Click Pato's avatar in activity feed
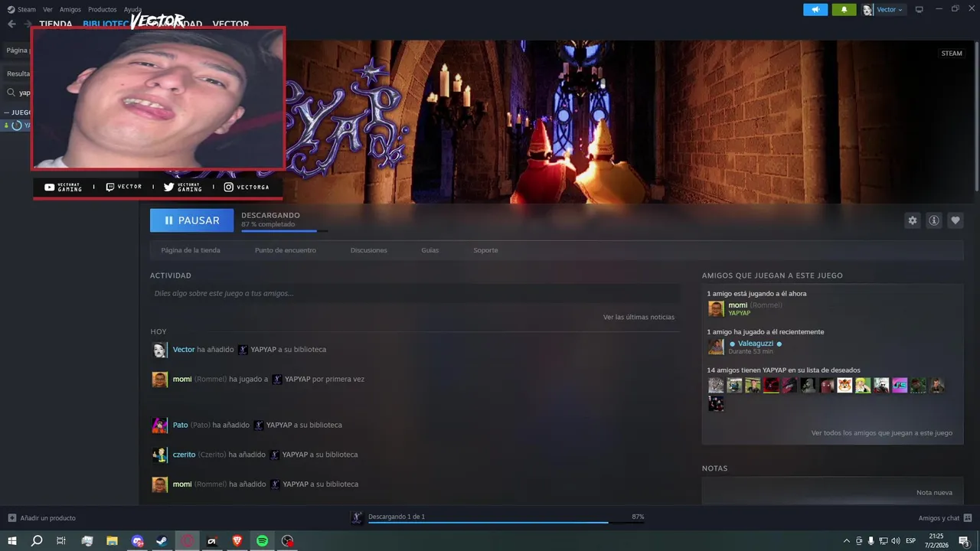980x551 pixels. (x=159, y=425)
